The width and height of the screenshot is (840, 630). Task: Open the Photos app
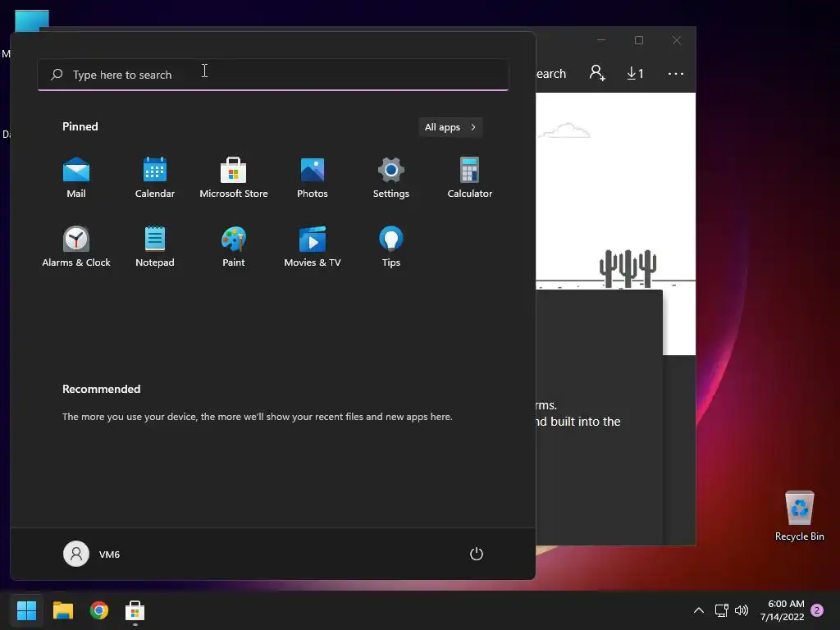[x=313, y=178]
